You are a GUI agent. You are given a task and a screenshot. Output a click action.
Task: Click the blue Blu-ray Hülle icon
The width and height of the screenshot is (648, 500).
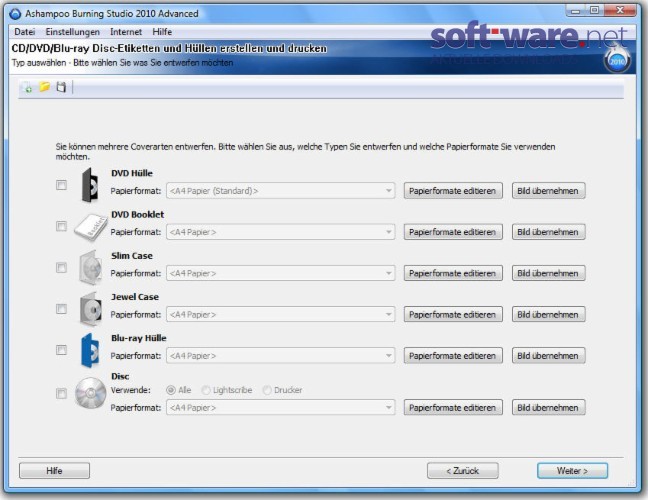pyautogui.click(x=90, y=350)
